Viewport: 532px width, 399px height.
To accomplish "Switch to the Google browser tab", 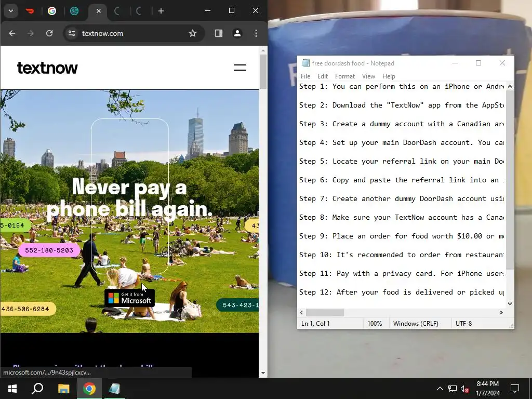I will click(x=52, y=11).
